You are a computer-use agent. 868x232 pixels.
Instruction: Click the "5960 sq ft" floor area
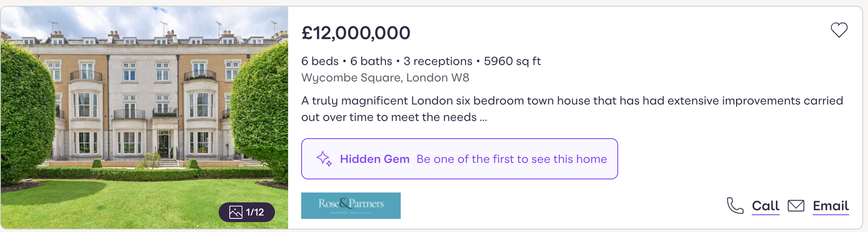click(x=512, y=61)
